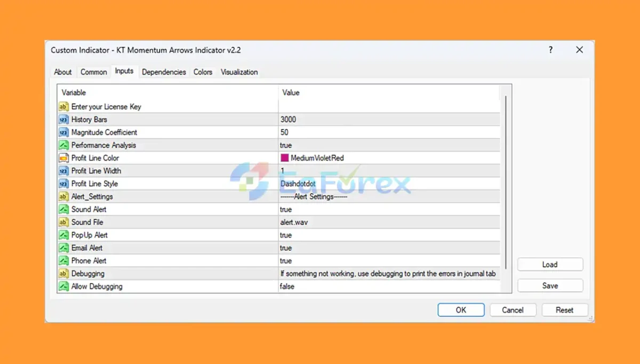Click the boolean icon beside Email Alert
640x364 pixels.
pos(63,248)
